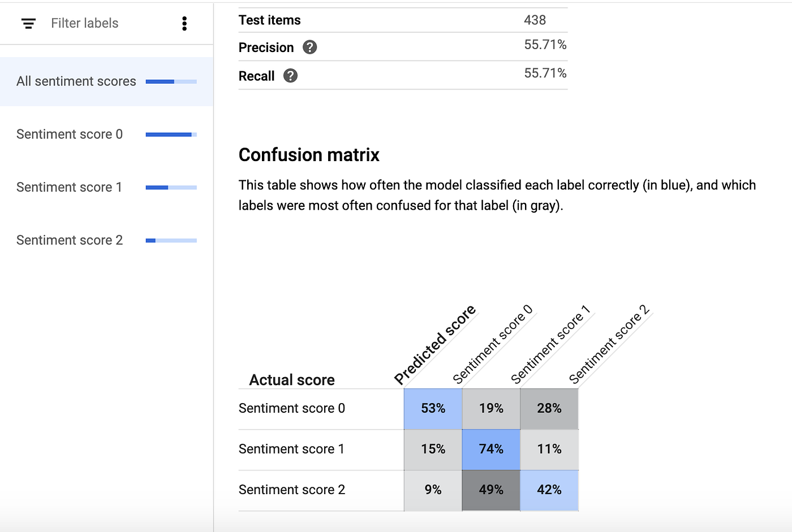Select Sentiment score 0 in sidebar
Viewport: 792px width, 532px height.
pyautogui.click(x=70, y=135)
